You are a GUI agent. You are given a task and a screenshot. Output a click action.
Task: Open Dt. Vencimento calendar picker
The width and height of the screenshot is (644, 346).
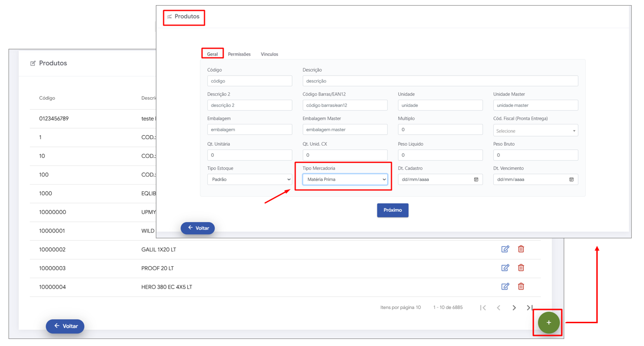coord(571,179)
